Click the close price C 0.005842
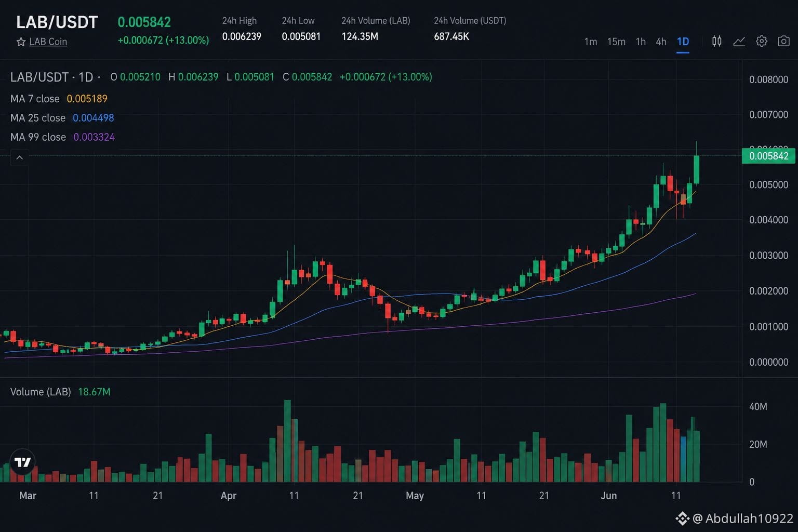This screenshot has height=532, width=798. pyautogui.click(x=307, y=77)
